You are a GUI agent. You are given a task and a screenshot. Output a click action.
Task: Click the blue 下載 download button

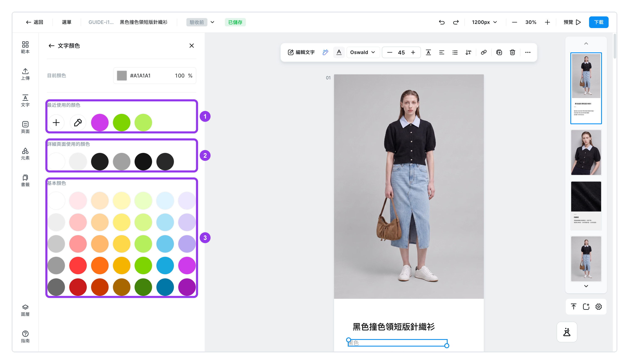pos(598,22)
